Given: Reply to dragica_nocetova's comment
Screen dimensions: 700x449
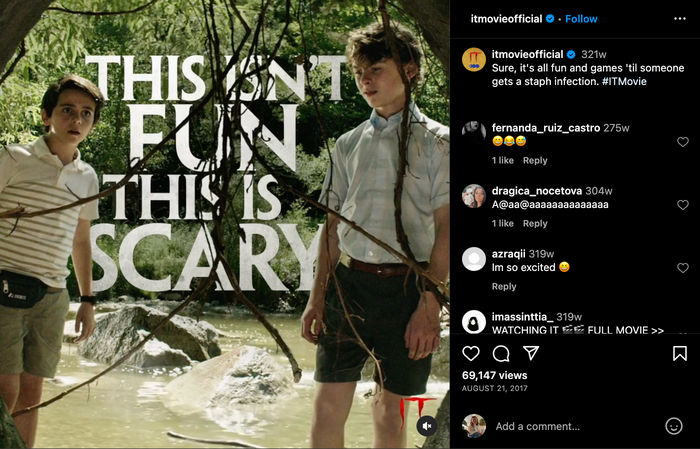Looking at the screenshot, I should (535, 223).
